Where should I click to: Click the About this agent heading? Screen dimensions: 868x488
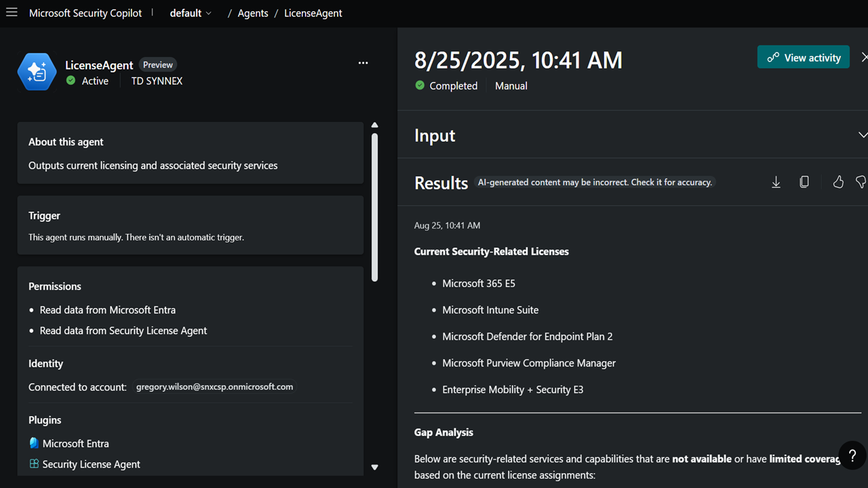pyautogui.click(x=66, y=142)
